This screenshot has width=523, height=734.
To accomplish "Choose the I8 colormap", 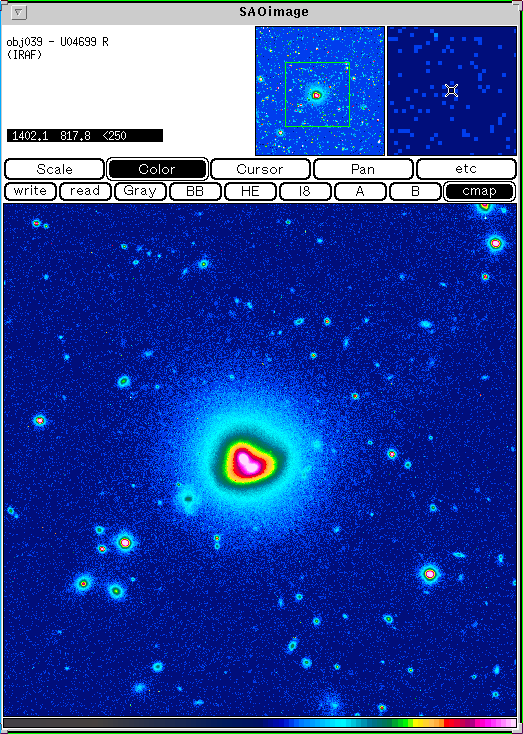I will pos(305,191).
